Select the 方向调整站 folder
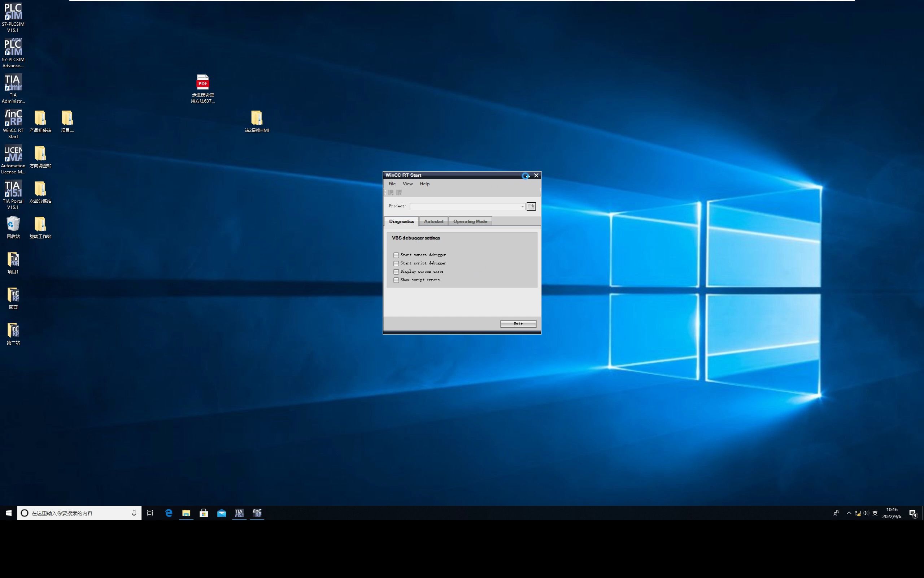The width and height of the screenshot is (924, 578). 40,157
